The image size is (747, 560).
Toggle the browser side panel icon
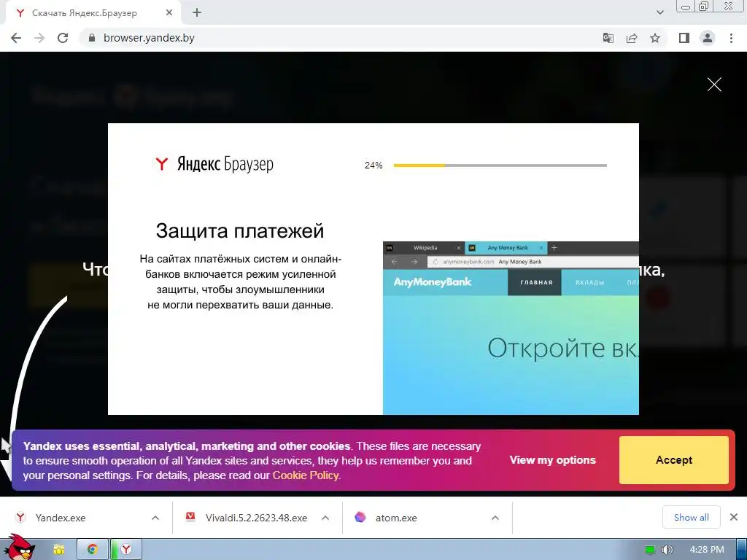[x=684, y=38]
